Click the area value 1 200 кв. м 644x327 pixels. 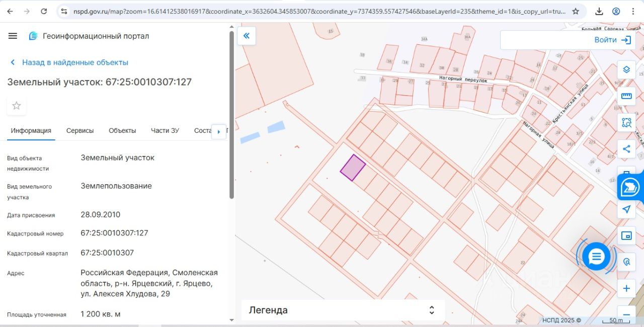[x=101, y=314]
